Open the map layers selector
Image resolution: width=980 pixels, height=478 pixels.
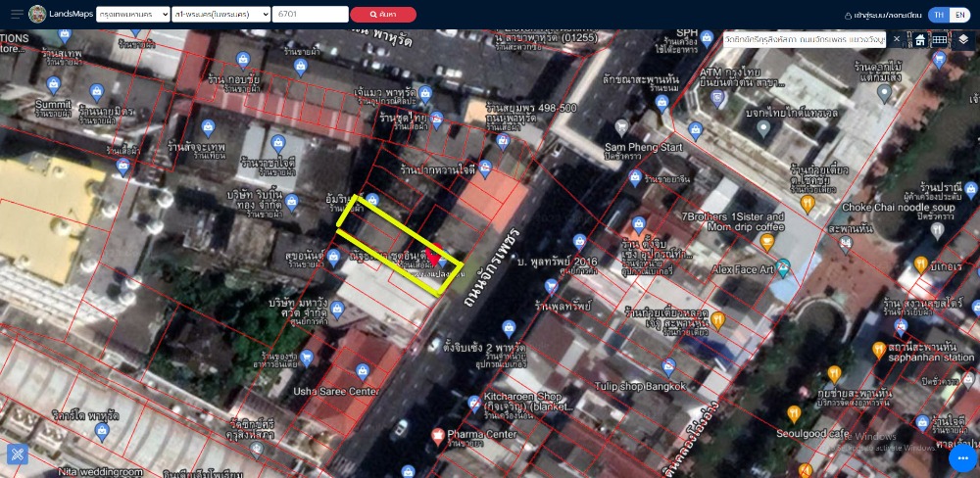[963, 40]
